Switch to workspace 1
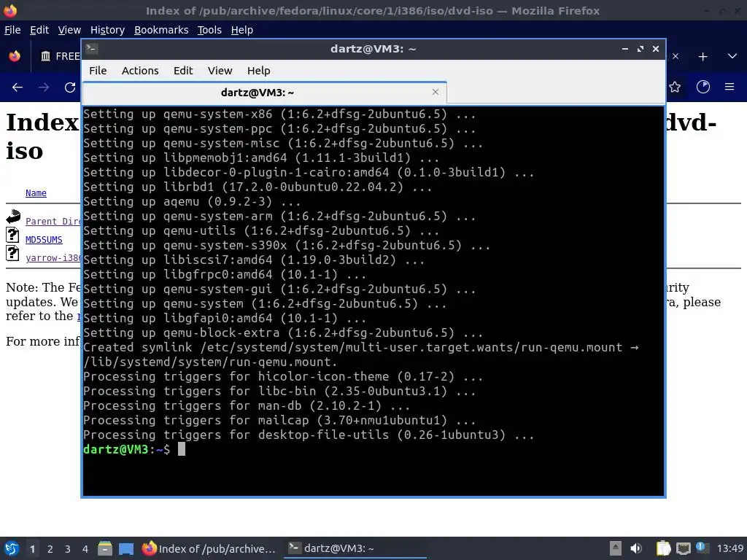This screenshot has height=560, width=747. (x=32, y=549)
